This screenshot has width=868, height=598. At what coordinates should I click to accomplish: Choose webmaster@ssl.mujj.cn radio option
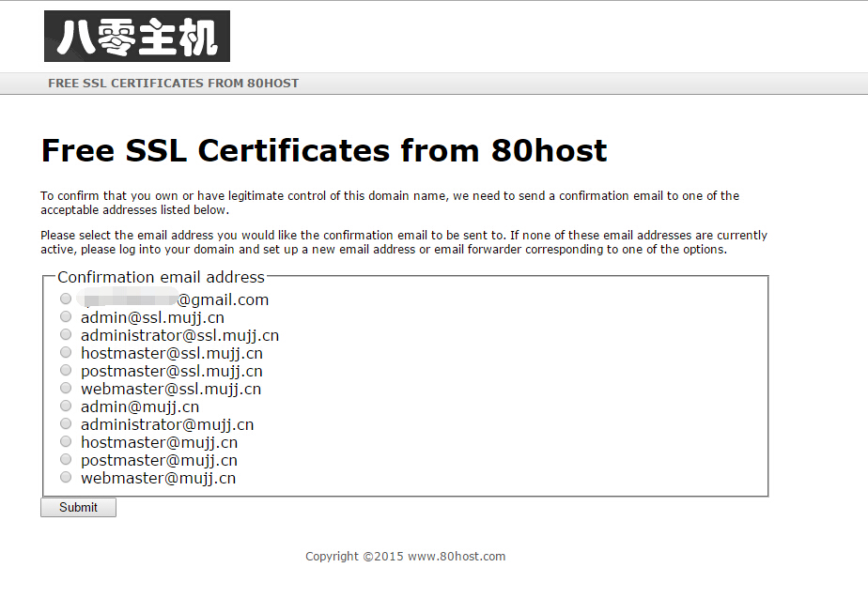(66, 387)
